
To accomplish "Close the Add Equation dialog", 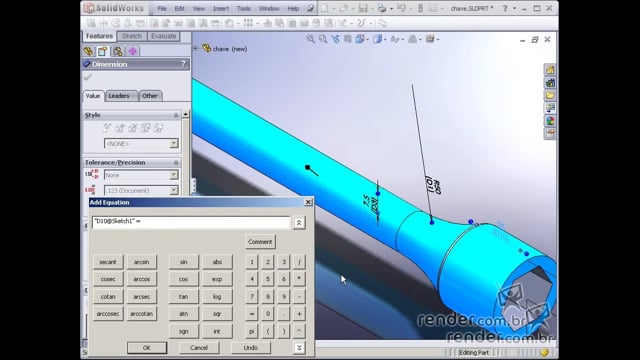I will tap(308, 202).
